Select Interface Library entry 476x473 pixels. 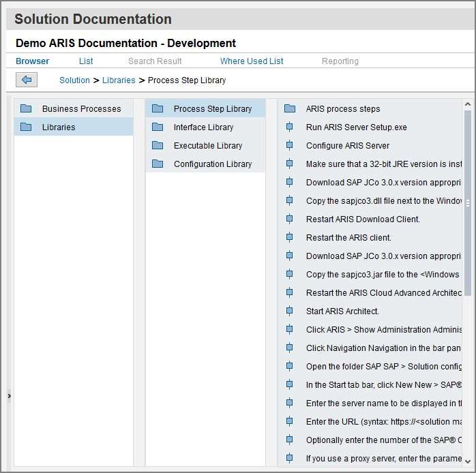click(205, 127)
